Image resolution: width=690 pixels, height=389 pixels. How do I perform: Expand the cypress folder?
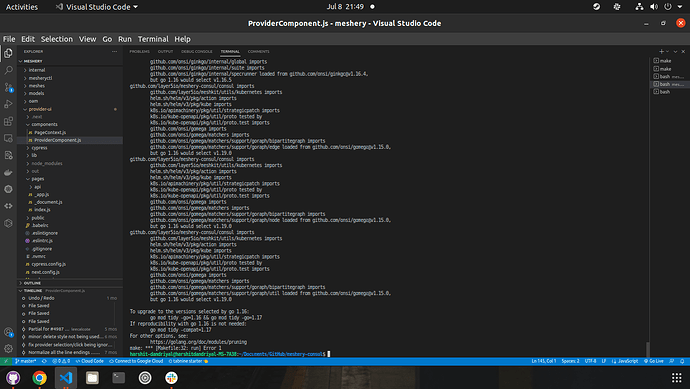[70, 148]
